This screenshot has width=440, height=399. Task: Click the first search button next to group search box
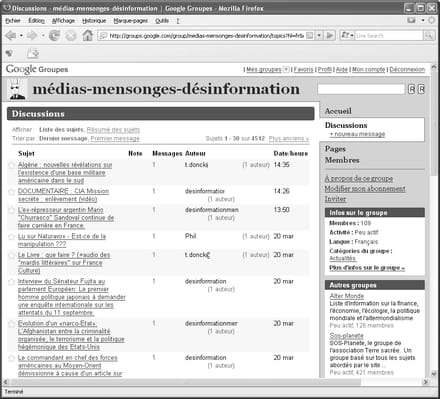point(412,89)
